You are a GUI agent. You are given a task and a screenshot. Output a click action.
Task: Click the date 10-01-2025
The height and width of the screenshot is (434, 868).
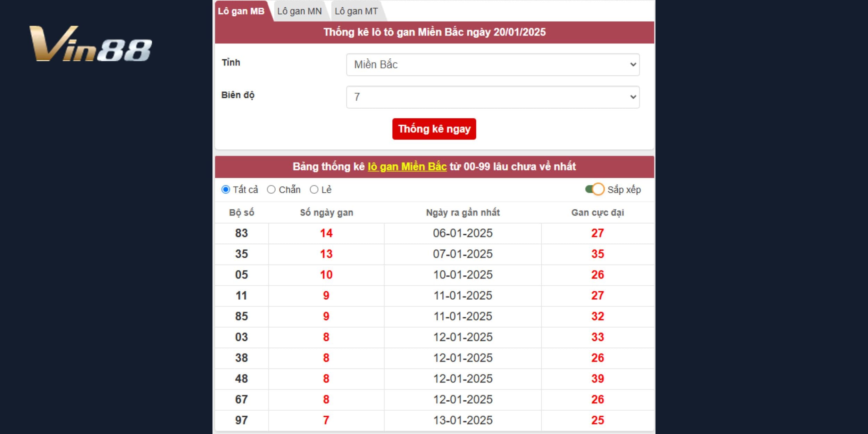[x=463, y=275]
